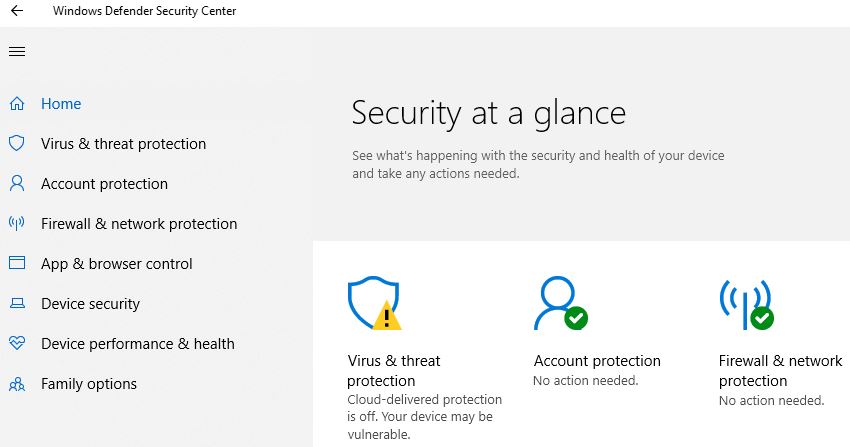Click the heart icon for Device performance

(x=17, y=343)
